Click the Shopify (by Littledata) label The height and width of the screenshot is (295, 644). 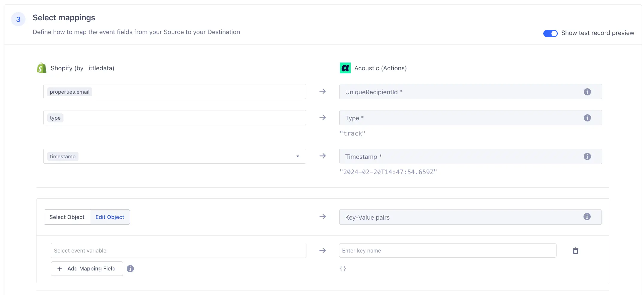pyautogui.click(x=82, y=68)
